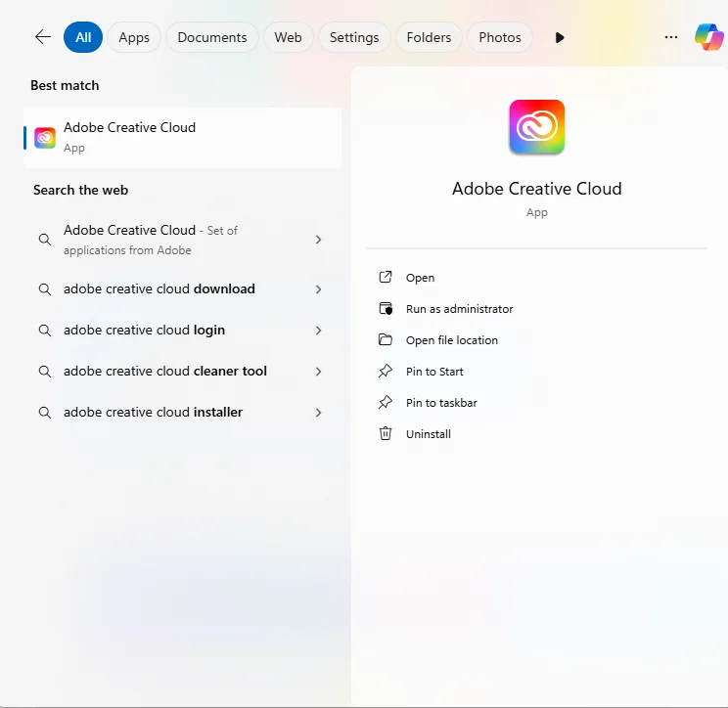The image size is (728, 708).
Task: Click the back arrow icon
Action: click(x=42, y=37)
